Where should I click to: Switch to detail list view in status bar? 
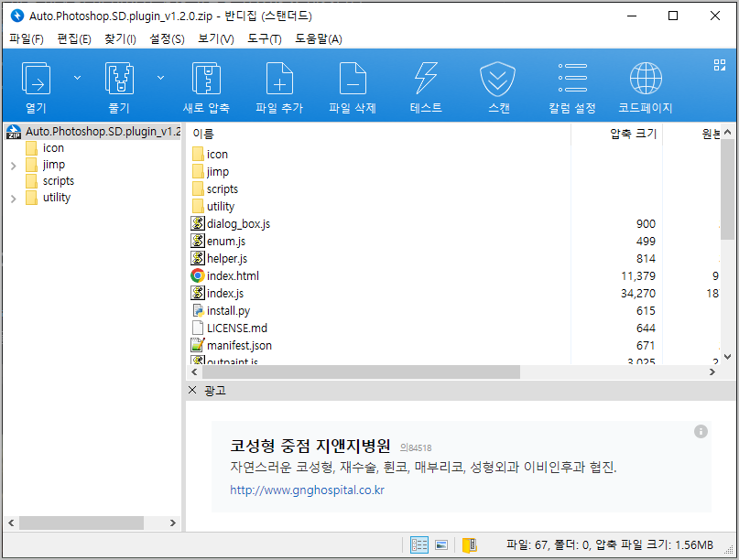click(419, 544)
